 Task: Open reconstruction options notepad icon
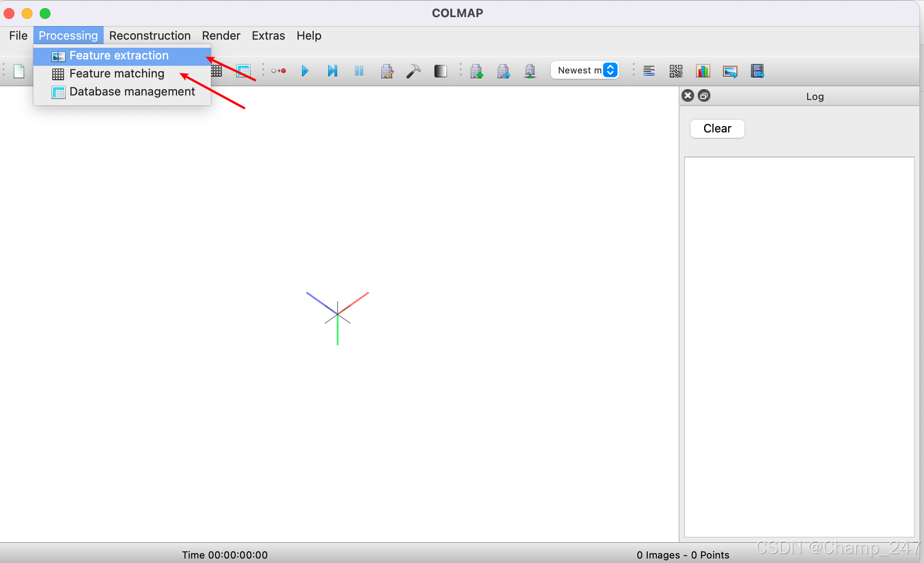tap(387, 71)
